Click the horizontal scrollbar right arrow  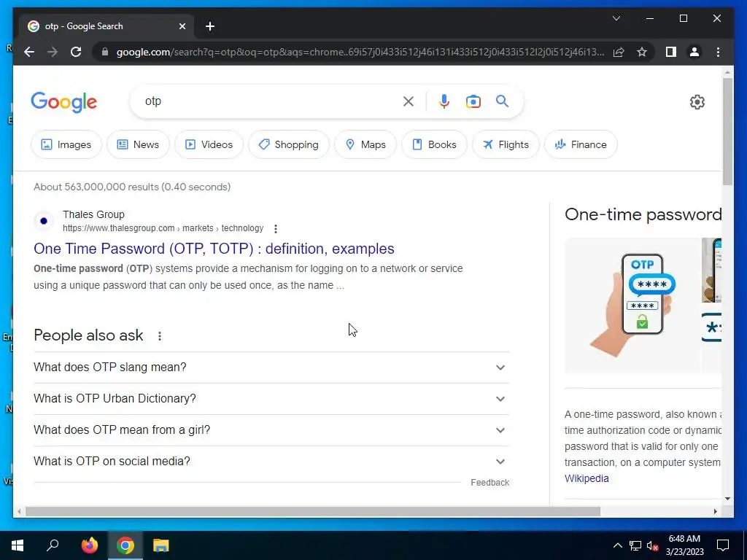click(x=715, y=511)
